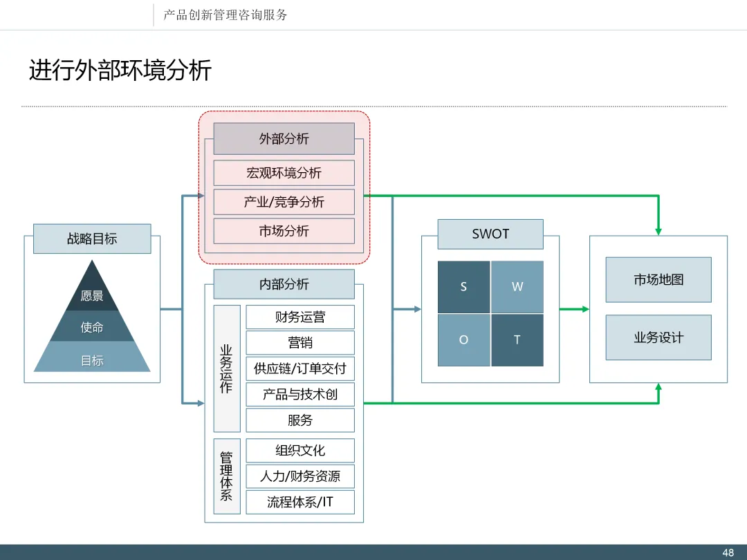This screenshot has height=560, width=747.
Task: Select the 产品与技术创 box
Action: click(300, 394)
